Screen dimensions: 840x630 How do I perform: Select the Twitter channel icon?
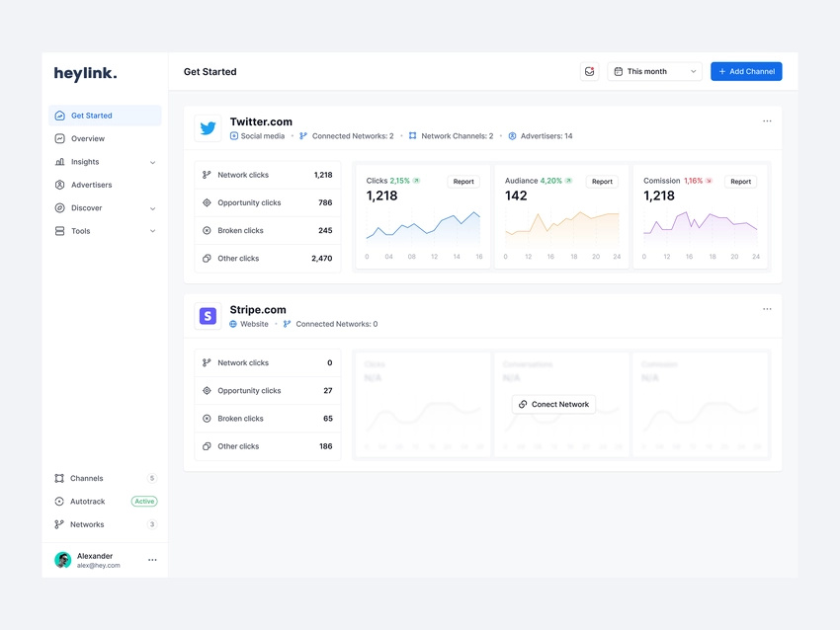click(x=208, y=127)
